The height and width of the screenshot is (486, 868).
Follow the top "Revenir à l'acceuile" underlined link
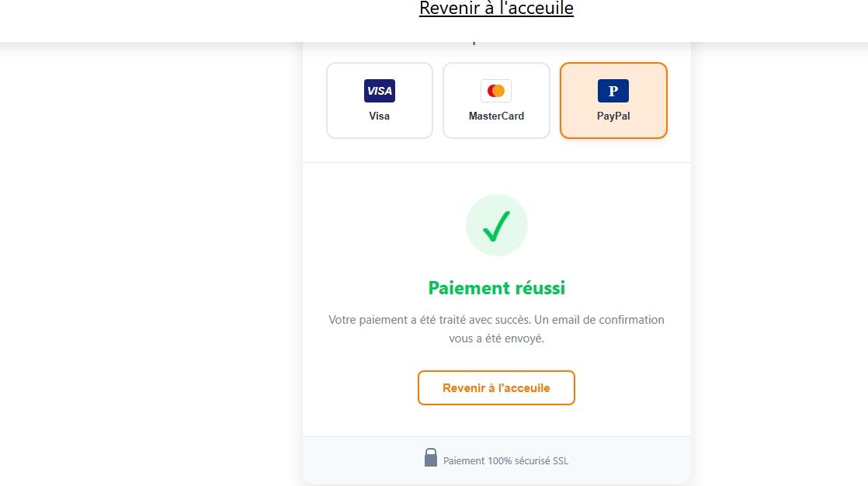pyautogui.click(x=496, y=9)
